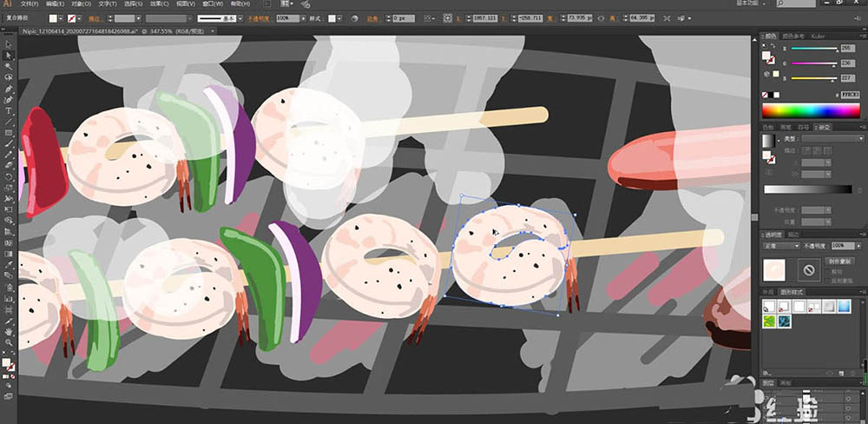Select the Gradient tool in toolbox
Image resolution: width=868 pixels, height=424 pixels.
pos(9,254)
